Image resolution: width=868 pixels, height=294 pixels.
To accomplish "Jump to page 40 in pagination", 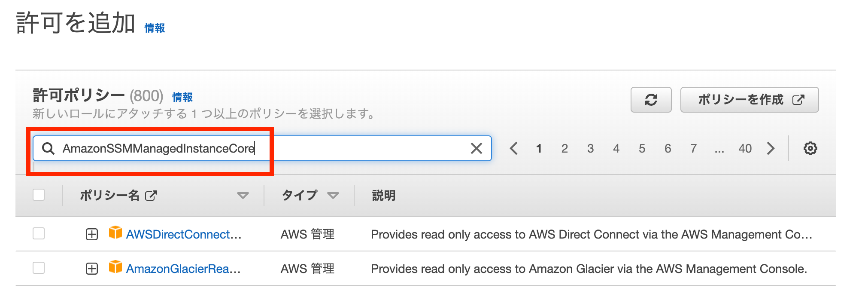I will click(x=745, y=148).
